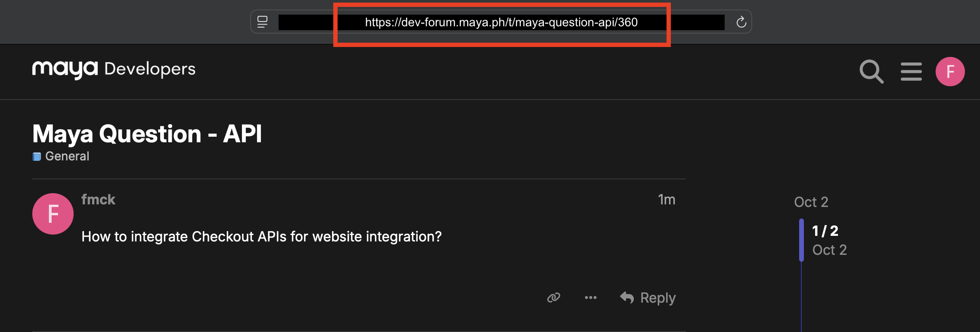Click the 1 / 2 post position indicator
Viewport: 980px width, 332px height.
[825, 231]
